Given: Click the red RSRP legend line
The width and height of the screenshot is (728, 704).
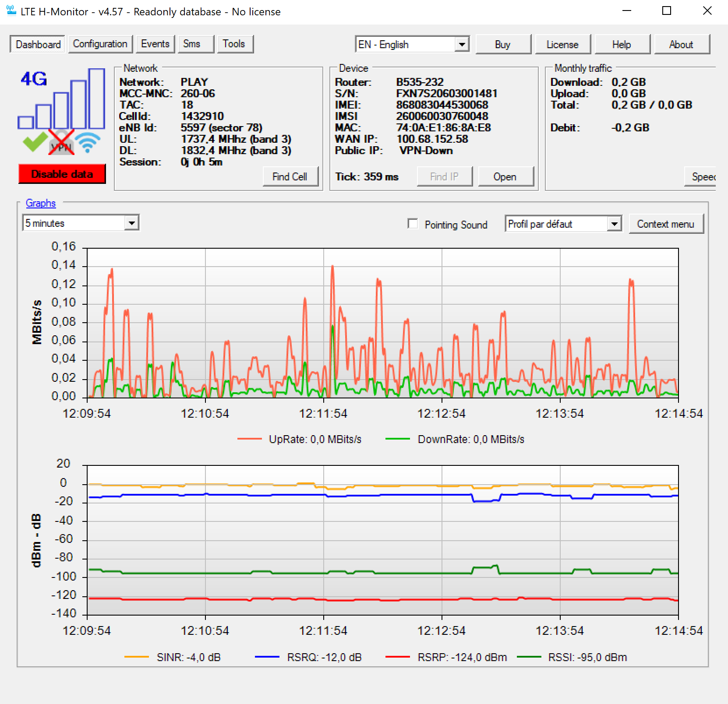Looking at the screenshot, I should (398, 657).
